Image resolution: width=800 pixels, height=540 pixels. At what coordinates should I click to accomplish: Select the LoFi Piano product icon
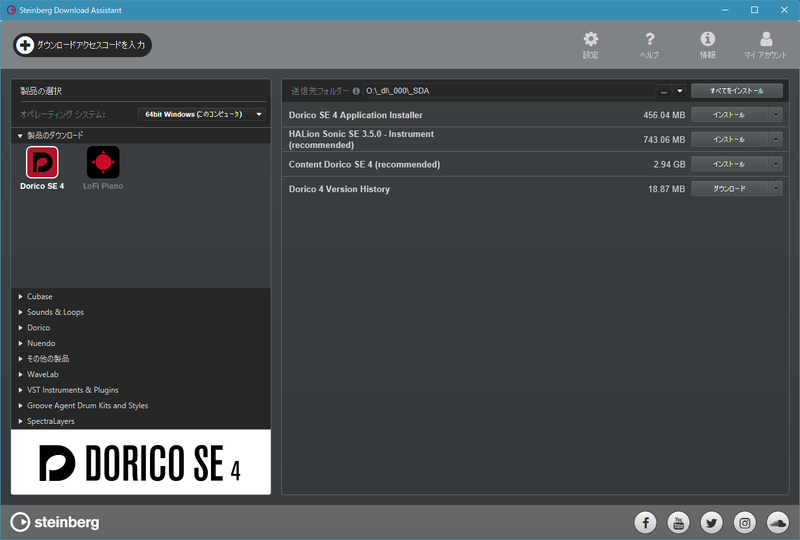103,162
